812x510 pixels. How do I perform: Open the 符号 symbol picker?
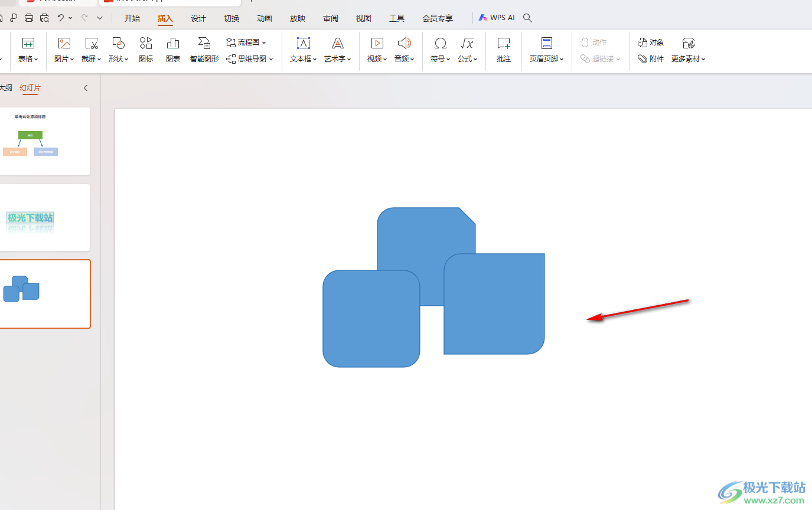[x=440, y=50]
